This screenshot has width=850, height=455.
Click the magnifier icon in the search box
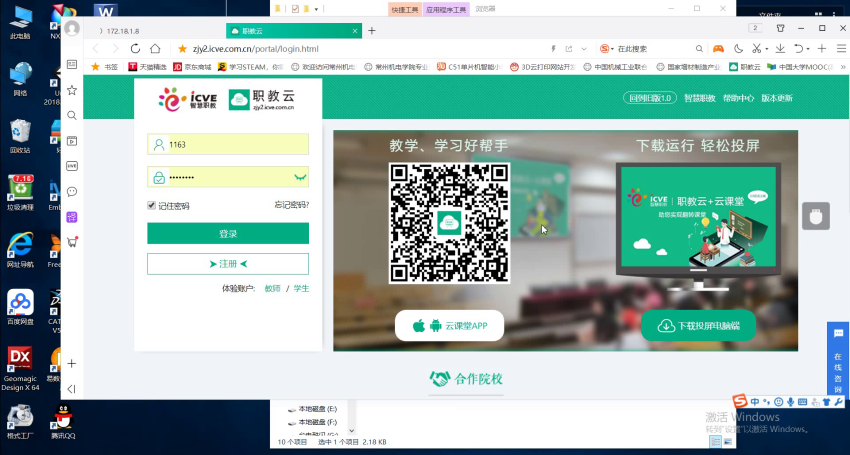pyautogui.click(x=699, y=48)
